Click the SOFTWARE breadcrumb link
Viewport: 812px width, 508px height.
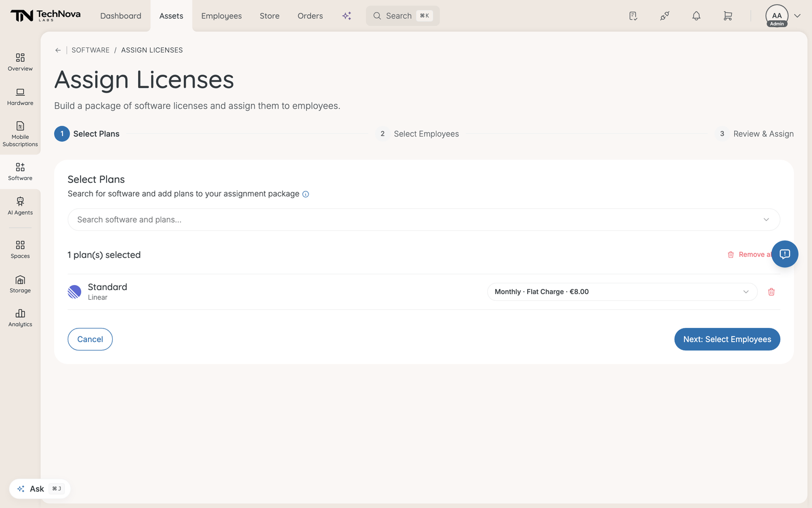tap(91, 50)
